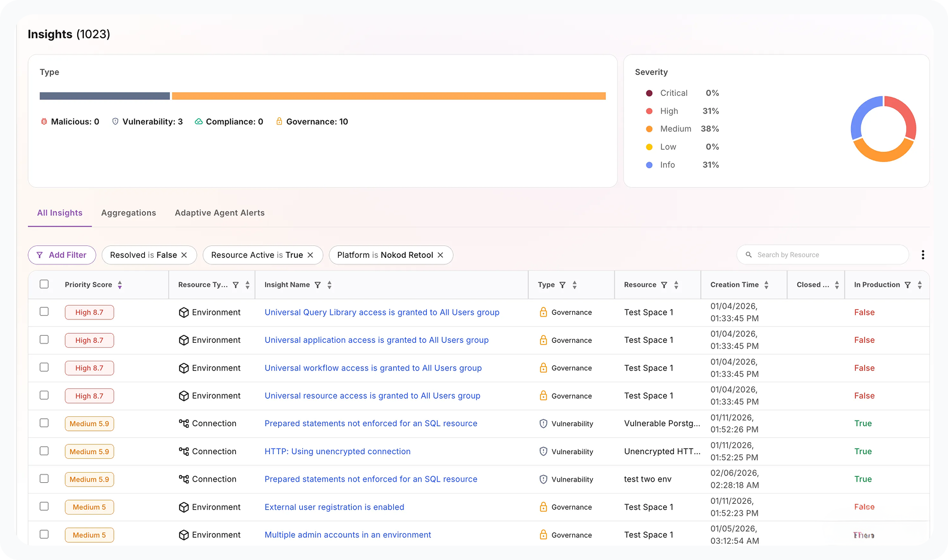Click the Critical severity legend dot

649,93
